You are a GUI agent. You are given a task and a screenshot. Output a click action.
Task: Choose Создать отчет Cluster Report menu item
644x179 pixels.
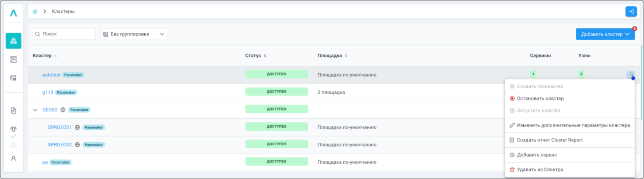click(549, 140)
